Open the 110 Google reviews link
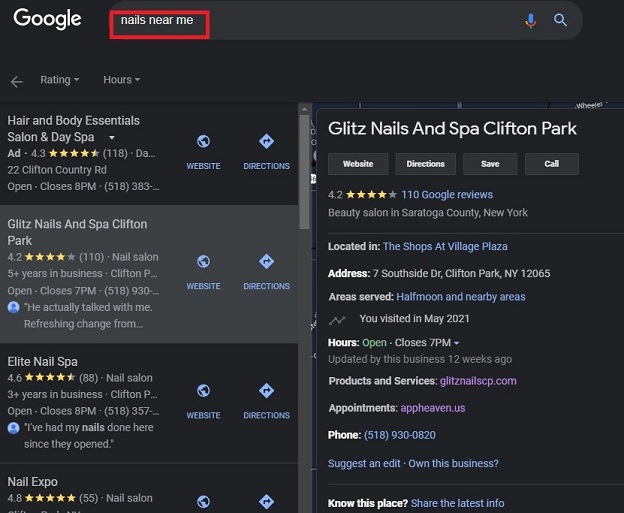The height and width of the screenshot is (513, 624). tap(447, 195)
